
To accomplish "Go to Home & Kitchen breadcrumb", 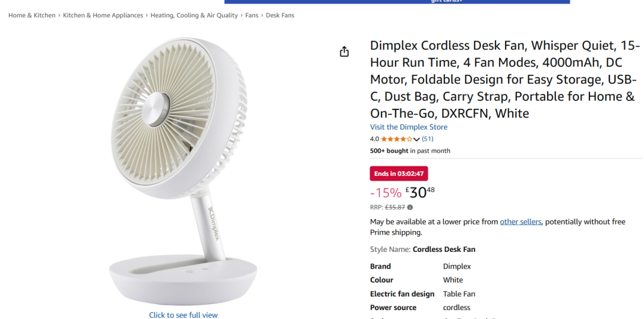I will [x=31, y=15].
